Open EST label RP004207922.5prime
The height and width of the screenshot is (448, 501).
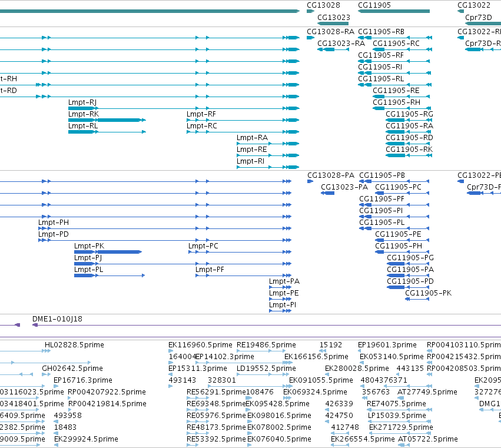pos(107,392)
